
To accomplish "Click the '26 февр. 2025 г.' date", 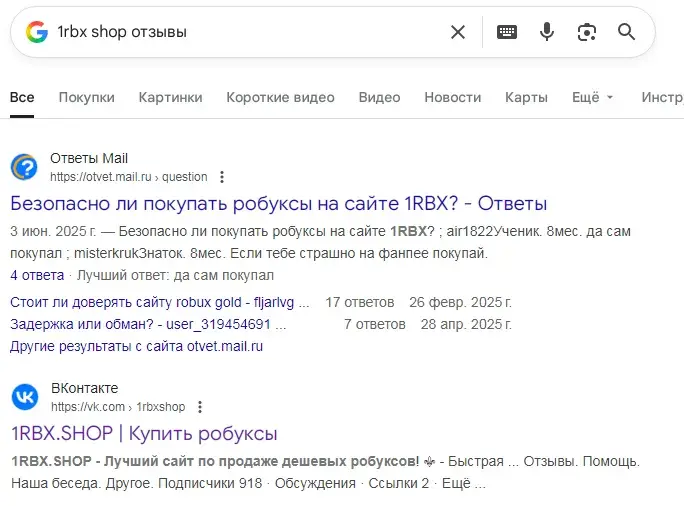I will (460, 302).
